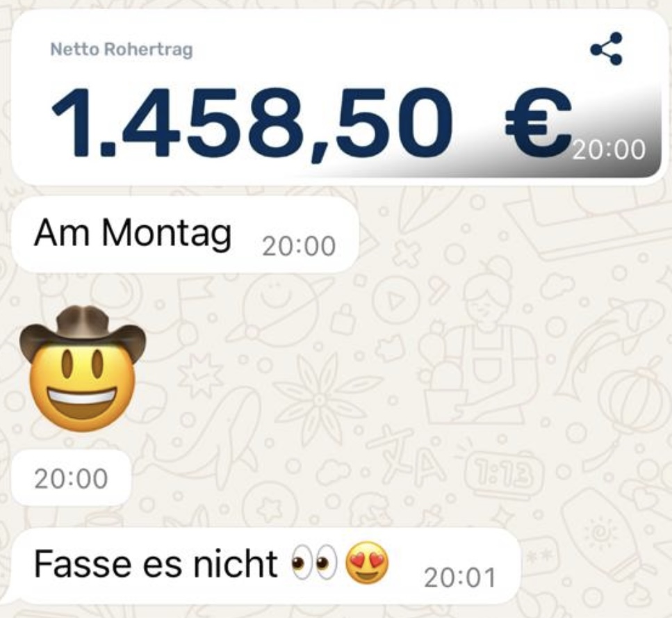Tap the word "Montag" in the message
The image size is (672, 618).
(167, 234)
